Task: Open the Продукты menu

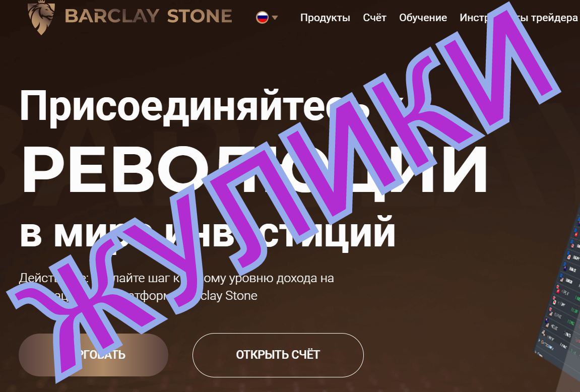Action: tap(325, 18)
